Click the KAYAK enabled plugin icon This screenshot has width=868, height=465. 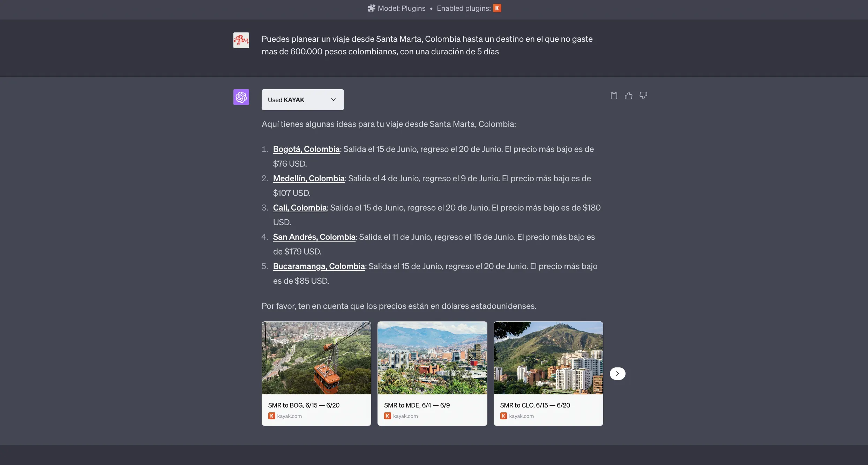coord(497,8)
